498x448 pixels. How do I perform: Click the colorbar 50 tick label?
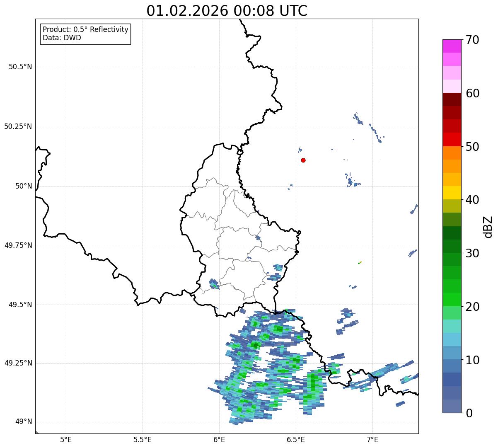[x=472, y=147]
